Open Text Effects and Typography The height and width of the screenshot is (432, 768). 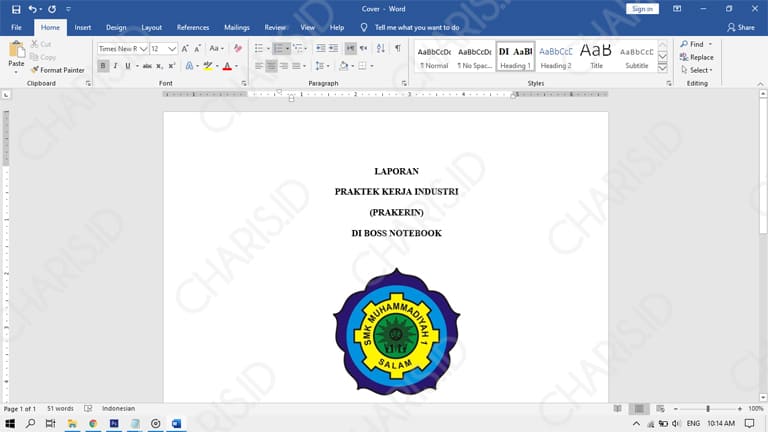pyautogui.click(x=190, y=66)
